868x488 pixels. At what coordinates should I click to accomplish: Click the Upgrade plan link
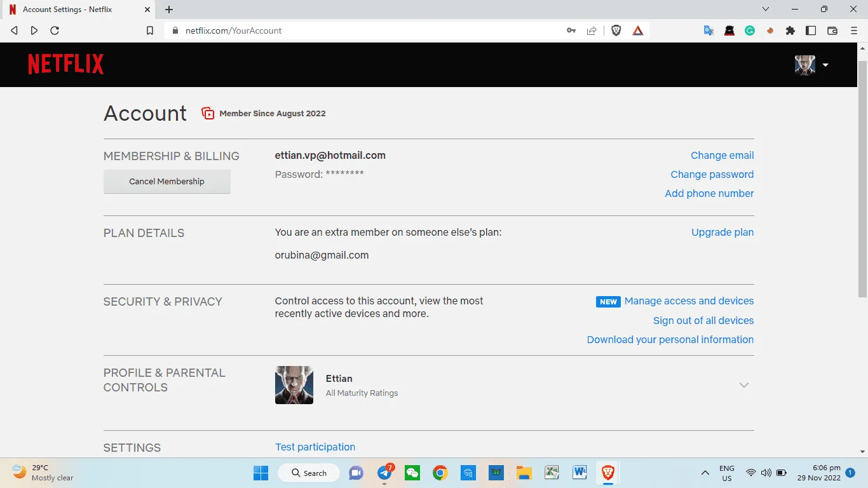[722, 232]
